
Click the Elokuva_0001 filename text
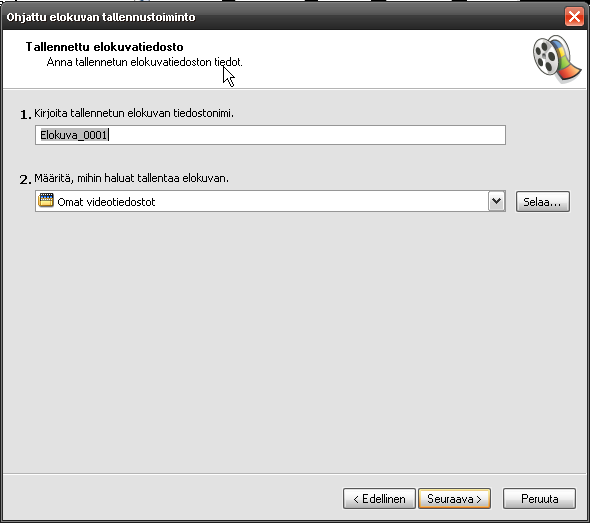[x=74, y=135]
